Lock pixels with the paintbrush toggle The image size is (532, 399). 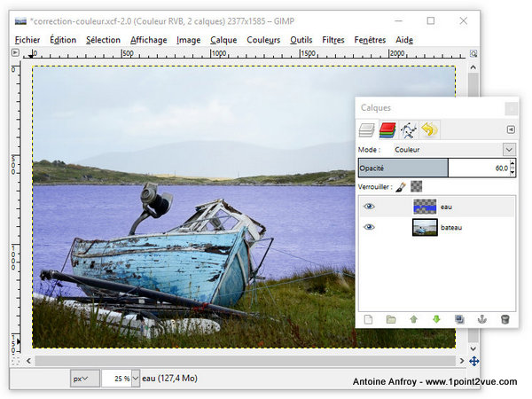point(400,187)
